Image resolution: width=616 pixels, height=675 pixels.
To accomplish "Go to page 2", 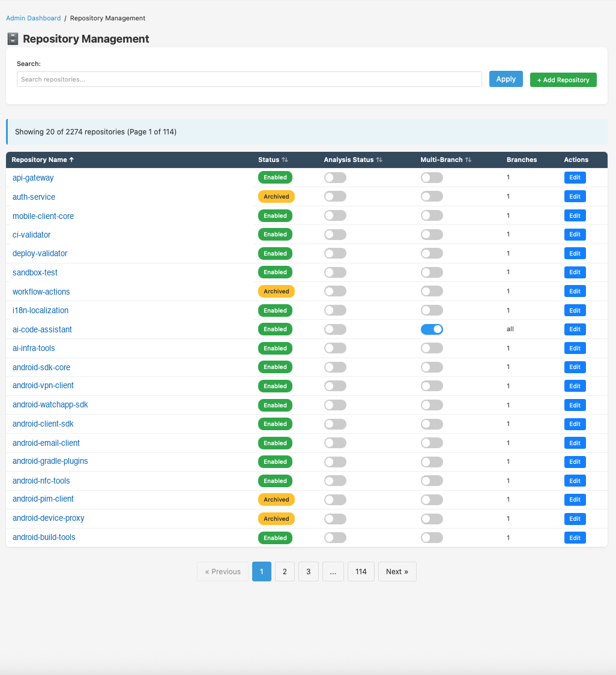I will (285, 572).
